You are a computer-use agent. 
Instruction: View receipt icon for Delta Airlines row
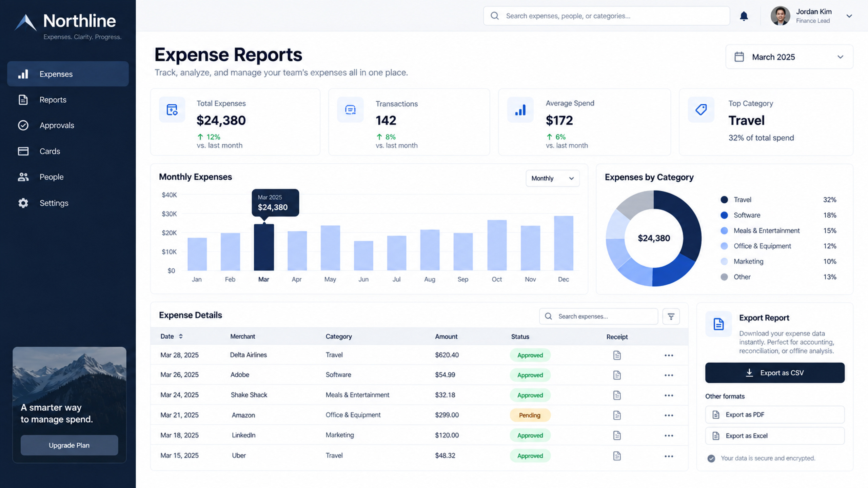pyautogui.click(x=617, y=355)
